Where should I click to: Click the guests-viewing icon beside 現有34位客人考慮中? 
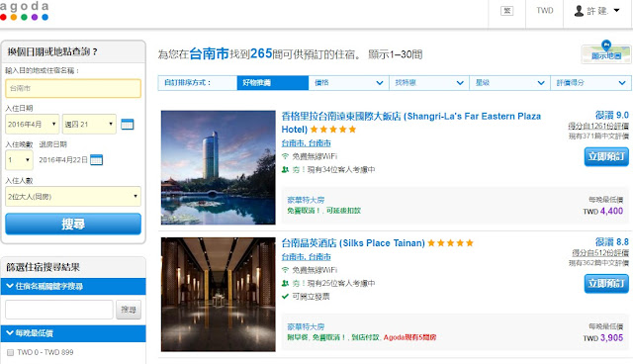pos(285,169)
